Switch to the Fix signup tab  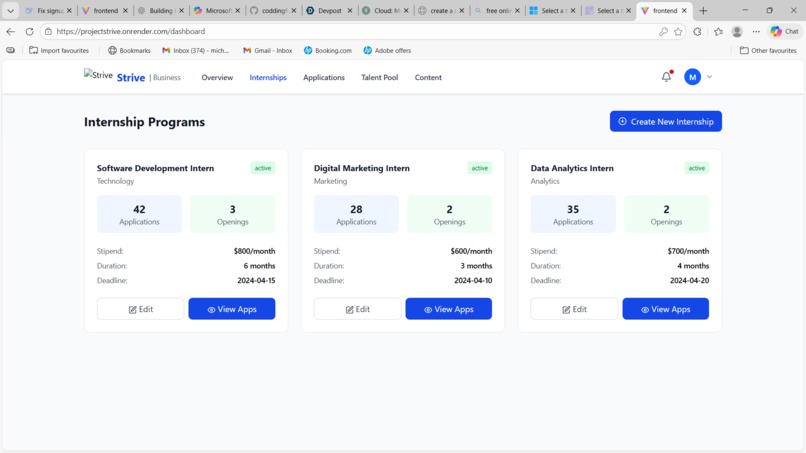49,10
